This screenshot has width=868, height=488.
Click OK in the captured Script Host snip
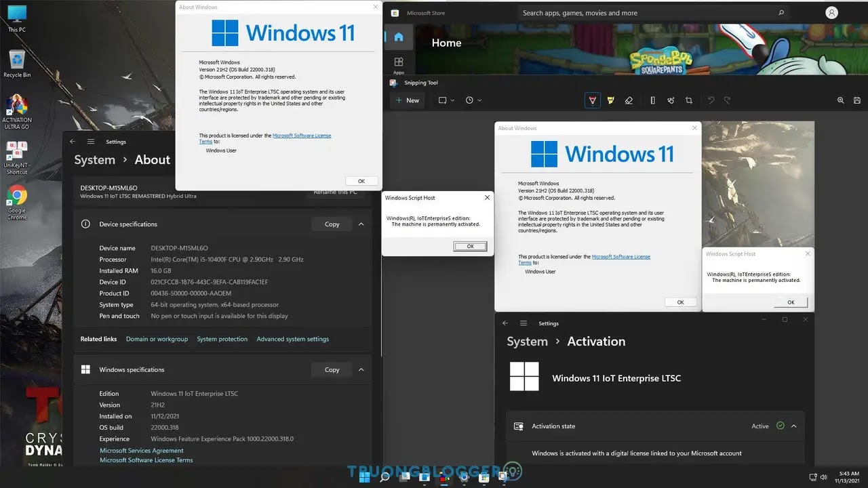pyautogui.click(x=791, y=302)
